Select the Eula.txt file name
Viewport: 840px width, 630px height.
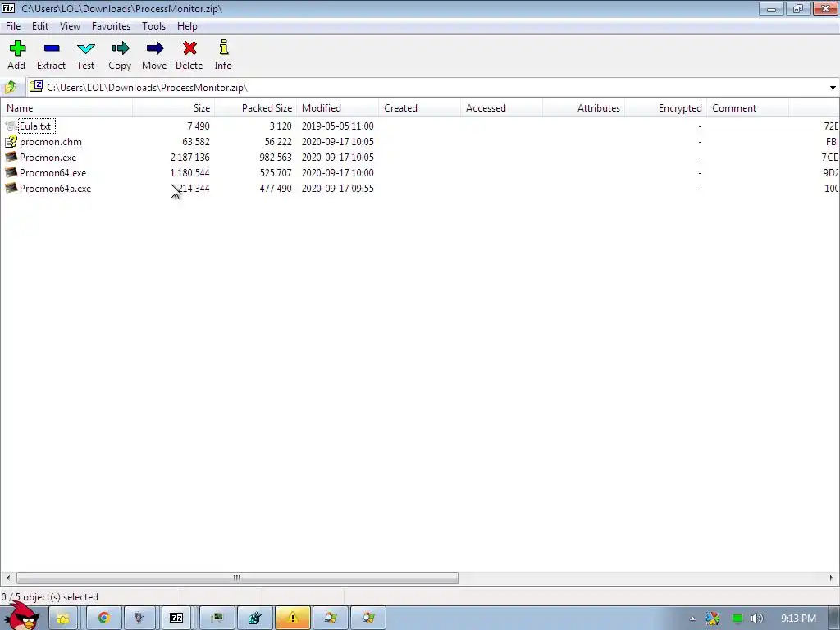(35, 126)
